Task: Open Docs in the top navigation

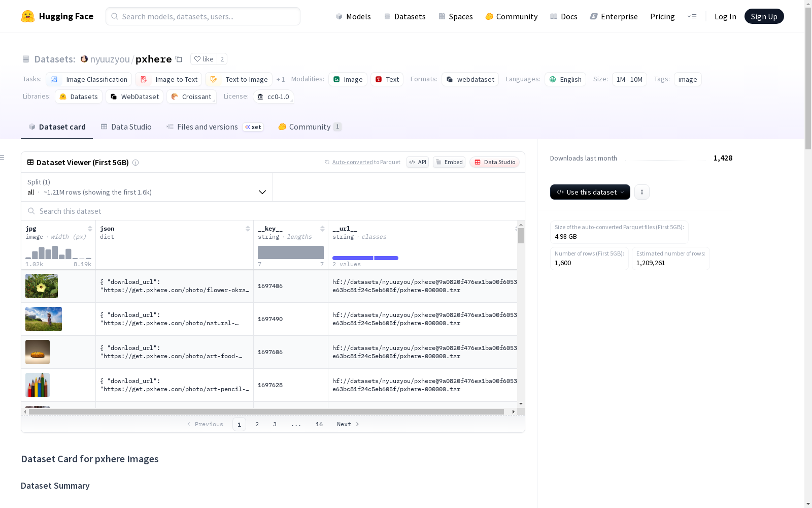Action: click(564, 16)
